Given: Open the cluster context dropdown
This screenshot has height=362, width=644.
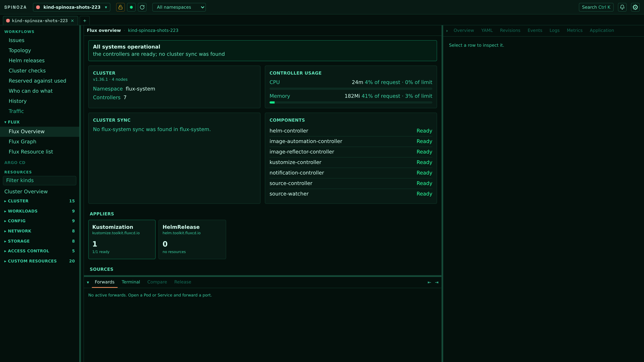Looking at the screenshot, I should point(71,7).
